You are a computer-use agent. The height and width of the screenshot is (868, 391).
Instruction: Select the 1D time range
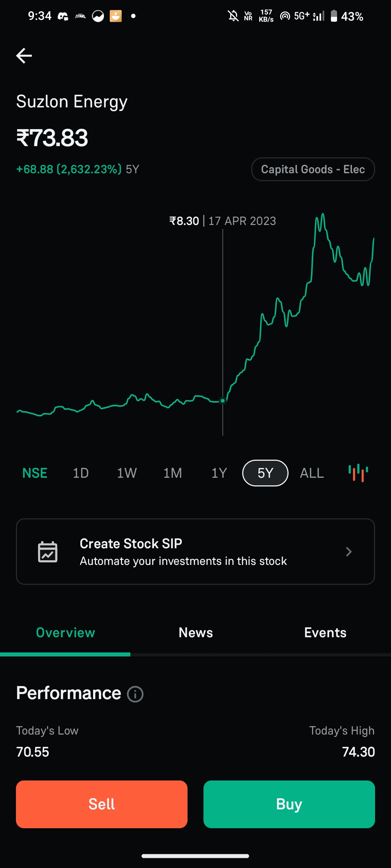81,473
